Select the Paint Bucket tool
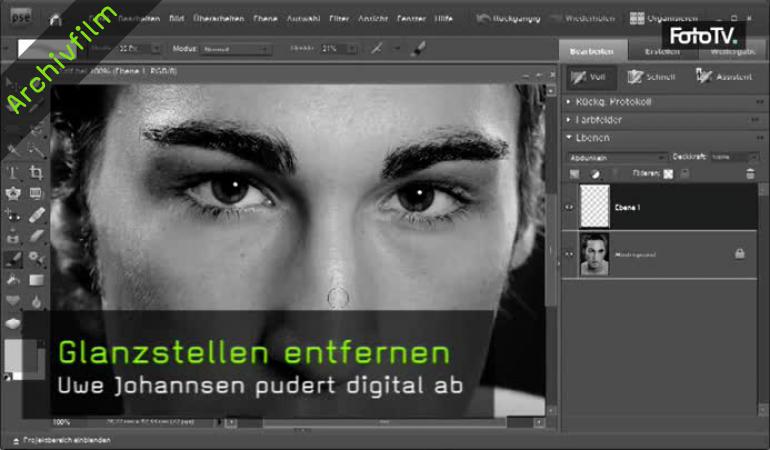This screenshot has width=770, height=450. (x=12, y=280)
